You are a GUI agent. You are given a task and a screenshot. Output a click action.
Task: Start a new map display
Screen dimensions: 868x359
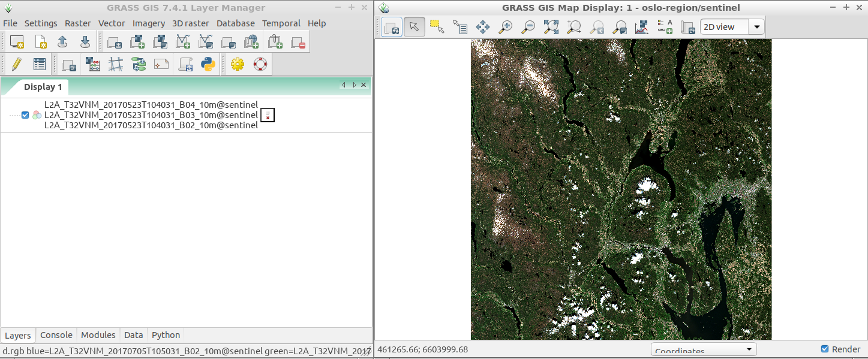(17, 42)
